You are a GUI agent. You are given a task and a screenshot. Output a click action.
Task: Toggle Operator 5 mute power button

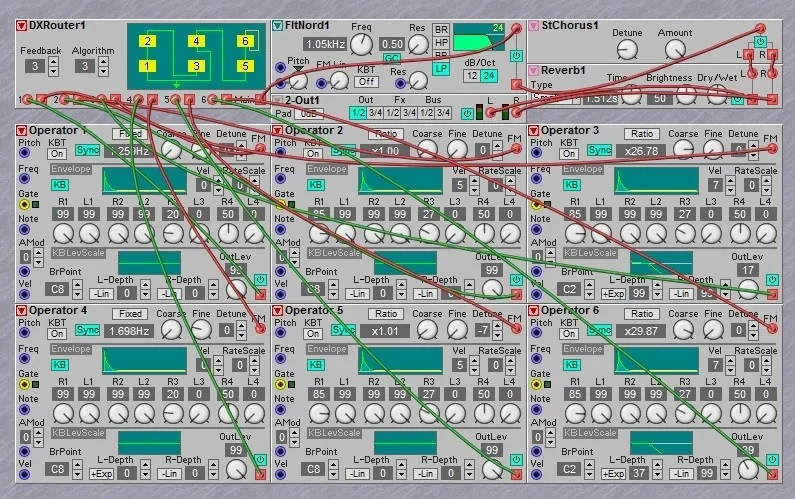pyautogui.click(x=516, y=459)
